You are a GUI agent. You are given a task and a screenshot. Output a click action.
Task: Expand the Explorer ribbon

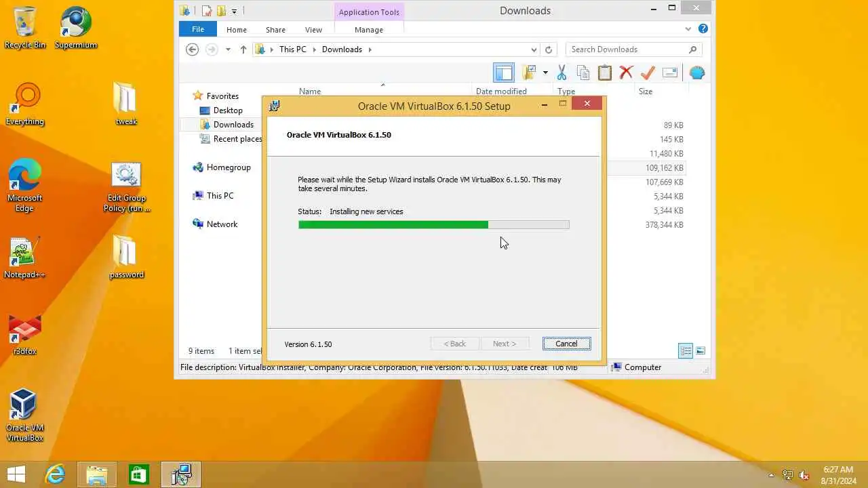688,29
